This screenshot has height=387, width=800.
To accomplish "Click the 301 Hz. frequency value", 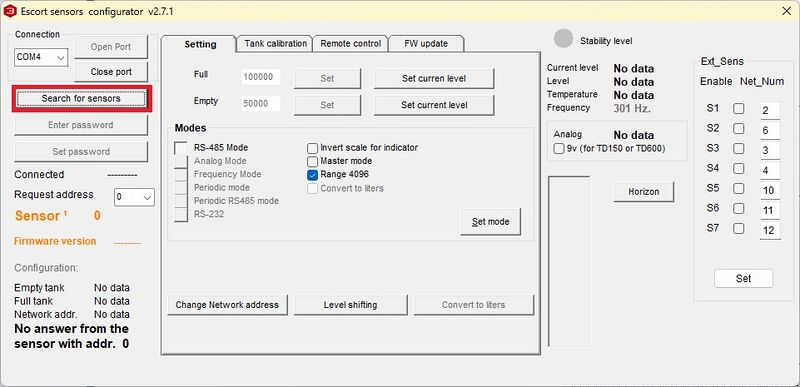I will (632, 108).
